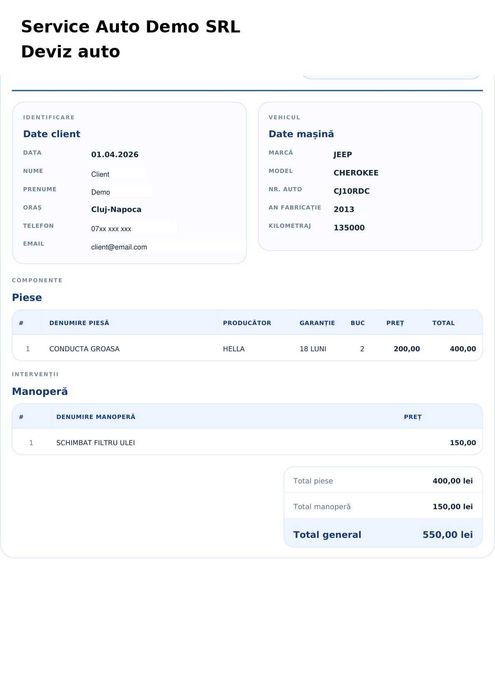
Task: Click the Prenume field containing Demo
Action: [x=121, y=192]
